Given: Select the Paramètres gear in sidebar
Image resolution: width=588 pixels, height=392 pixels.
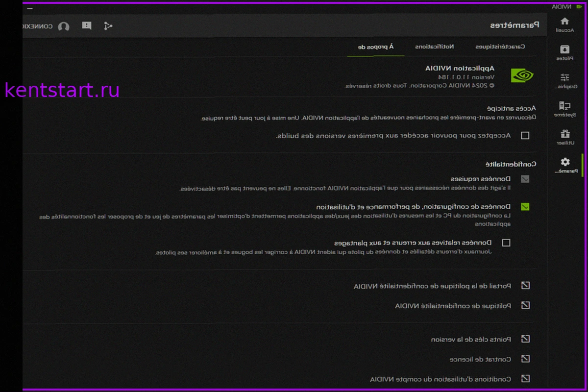Looking at the screenshot, I should point(565,162).
